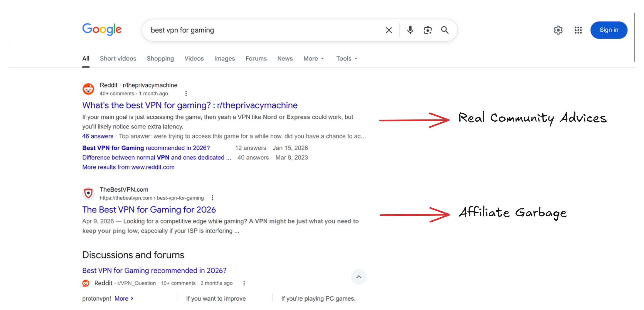Clear the search query with the X icon
This screenshot has height=310, width=644.
click(x=389, y=30)
